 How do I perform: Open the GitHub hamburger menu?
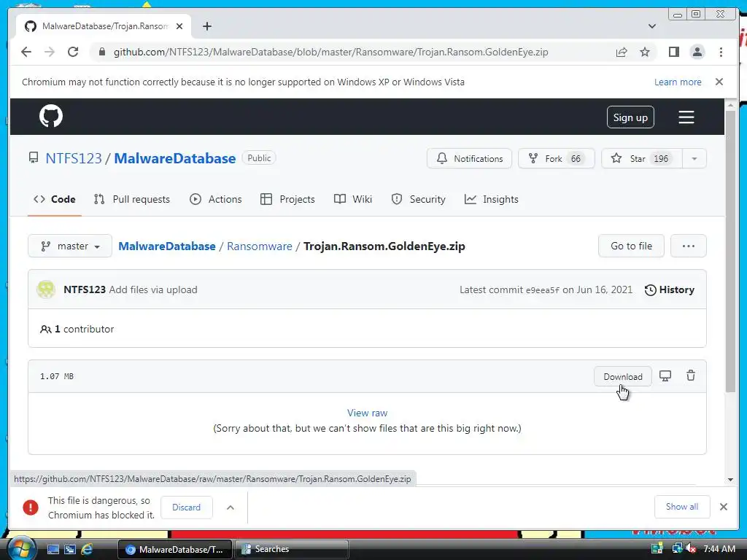click(x=686, y=117)
